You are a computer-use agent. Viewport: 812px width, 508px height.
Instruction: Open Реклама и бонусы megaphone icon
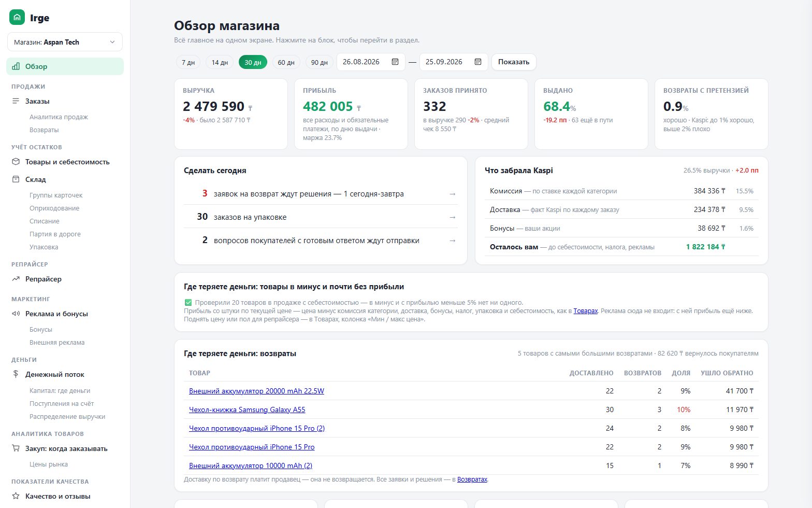click(16, 314)
